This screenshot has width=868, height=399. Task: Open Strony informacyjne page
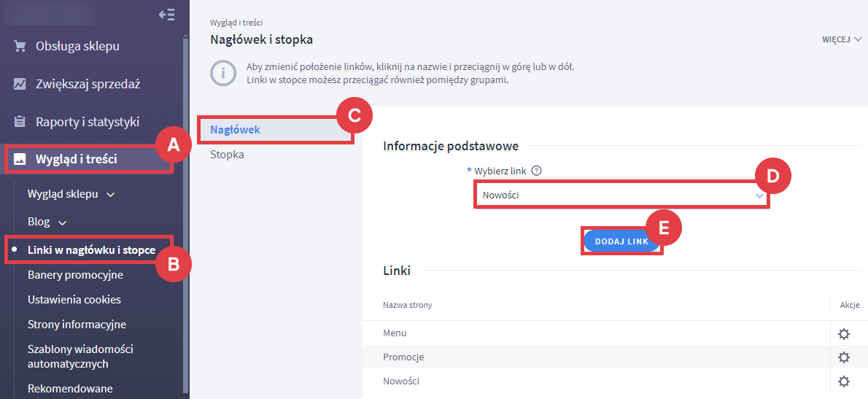pyautogui.click(x=77, y=325)
